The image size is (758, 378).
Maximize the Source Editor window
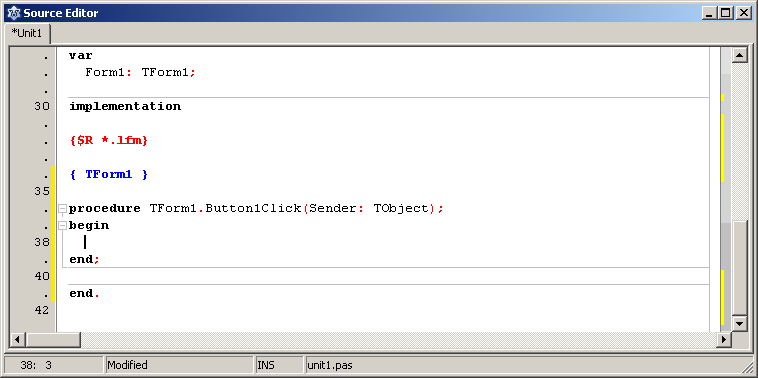point(725,13)
